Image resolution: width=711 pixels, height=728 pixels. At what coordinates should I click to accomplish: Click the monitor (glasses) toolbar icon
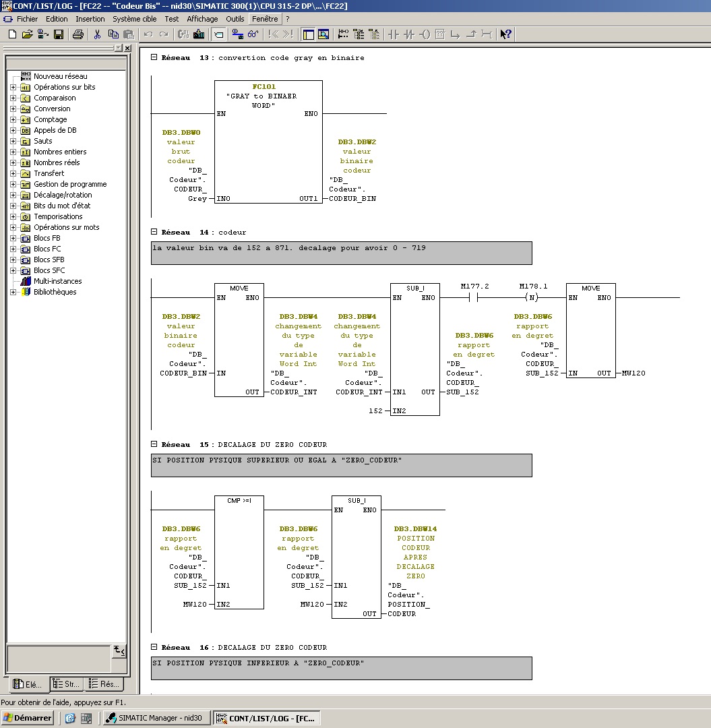pos(253,34)
